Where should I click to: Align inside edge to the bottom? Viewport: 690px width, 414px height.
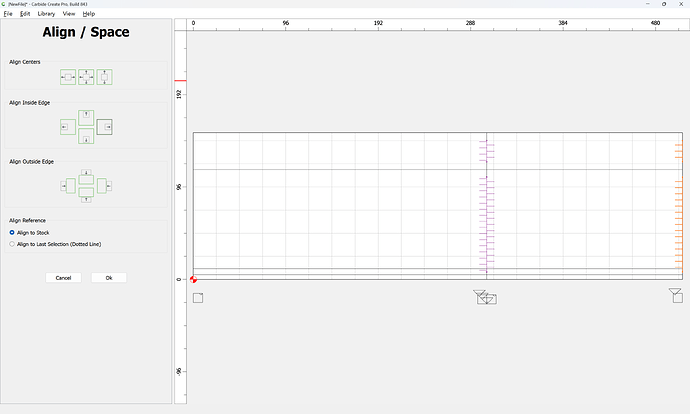[x=86, y=136]
